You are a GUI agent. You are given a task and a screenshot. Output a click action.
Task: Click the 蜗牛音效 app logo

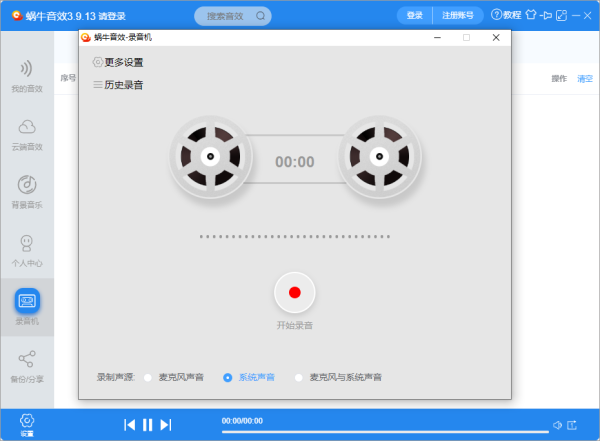[x=17, y=15]
